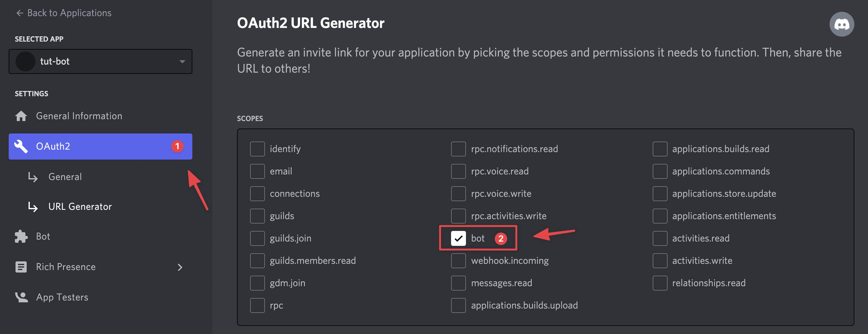Viewport: 868px width, 334px height.
Task: Click the OAuth2 wrench icon
Action: pos(21,146)
